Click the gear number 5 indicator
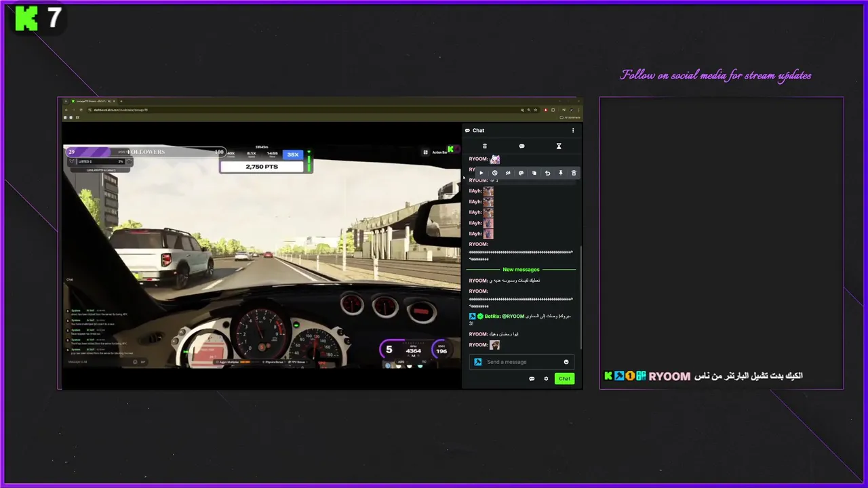The width and height of the screenshot is (868, 488). tap(389, 350)
